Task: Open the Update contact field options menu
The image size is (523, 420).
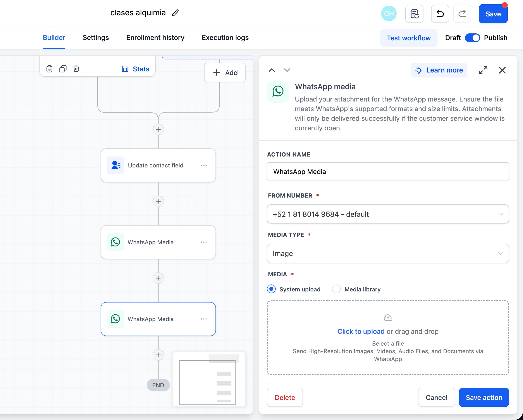Action: [x=204, y=165]
